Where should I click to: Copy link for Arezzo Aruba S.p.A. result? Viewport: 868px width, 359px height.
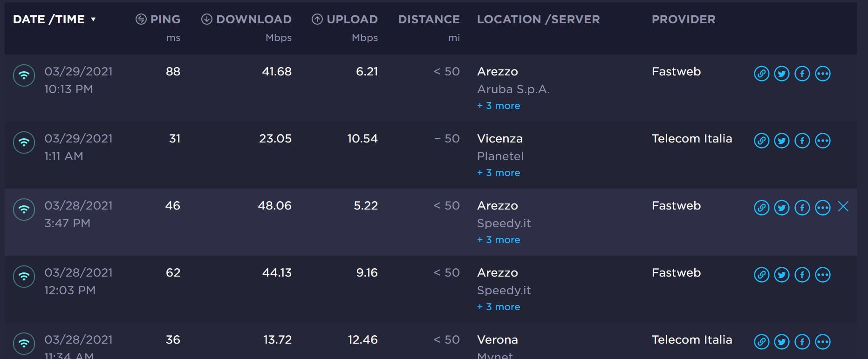pos(761,74)
